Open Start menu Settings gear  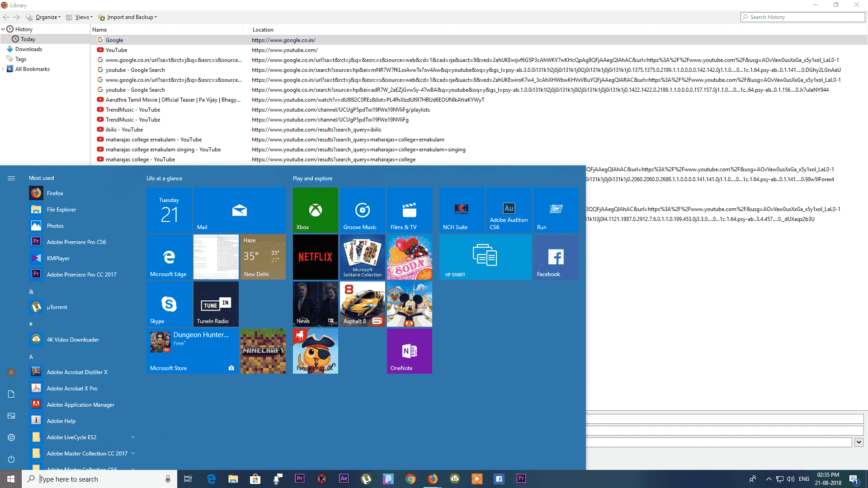11,437
